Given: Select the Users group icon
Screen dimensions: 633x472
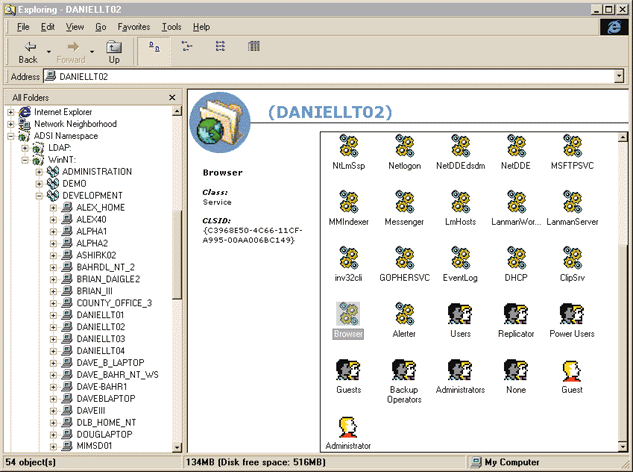Looking at the screenshot, I should pos(460,314).
